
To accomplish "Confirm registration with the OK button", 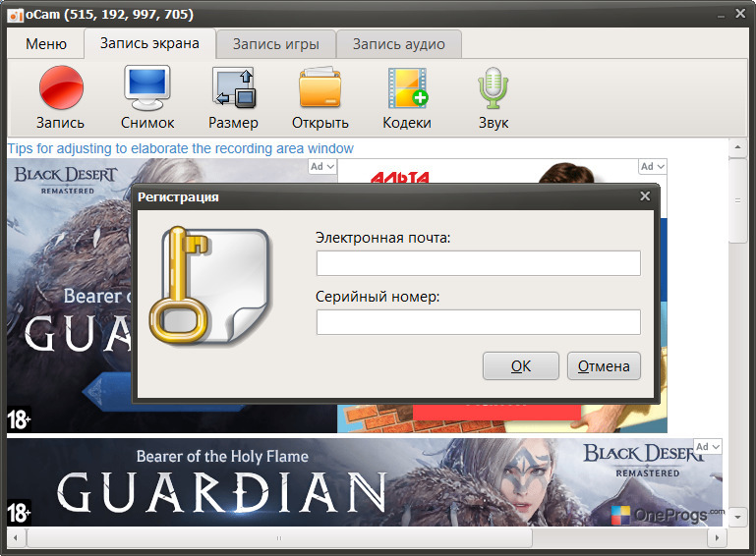I will pos(521,366).
